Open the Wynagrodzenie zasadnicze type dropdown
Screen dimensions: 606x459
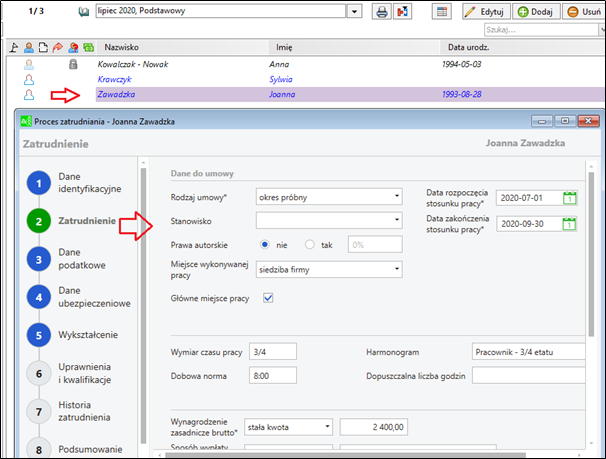(x=288, y=427)
